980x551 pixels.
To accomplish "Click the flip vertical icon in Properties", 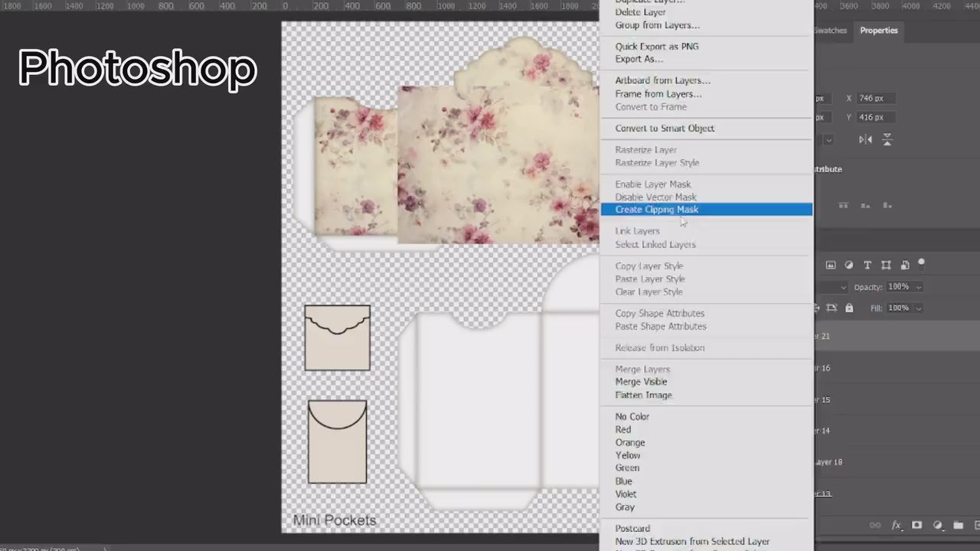I will tap(887, 140).
